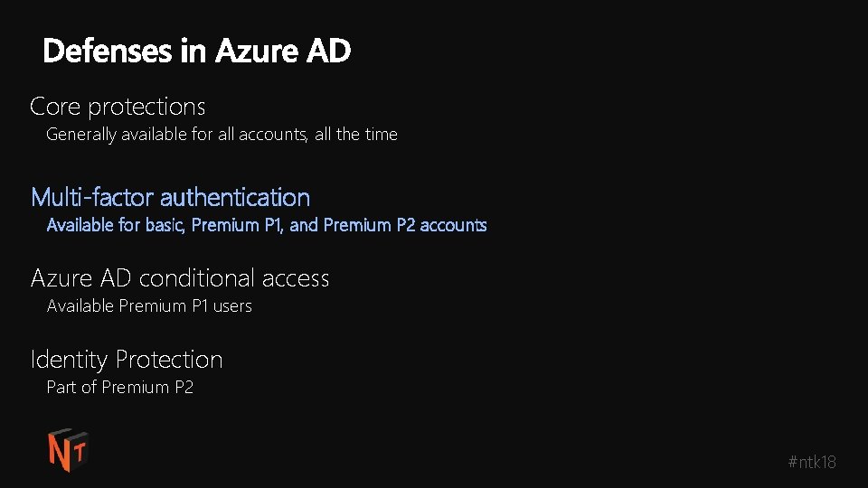The image size is (868, 488).
Task: Select the highlighted word 'Multi-factor'
Action: coord(91,197)
